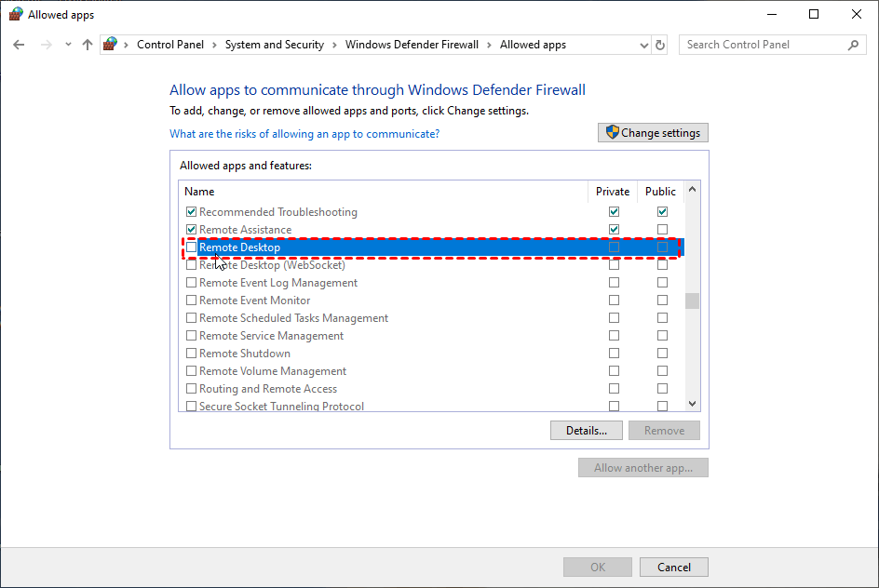879x588 pixels.
Task: Click the search magnifier icon
Action: pyautogui.click(x=853, y=45)
